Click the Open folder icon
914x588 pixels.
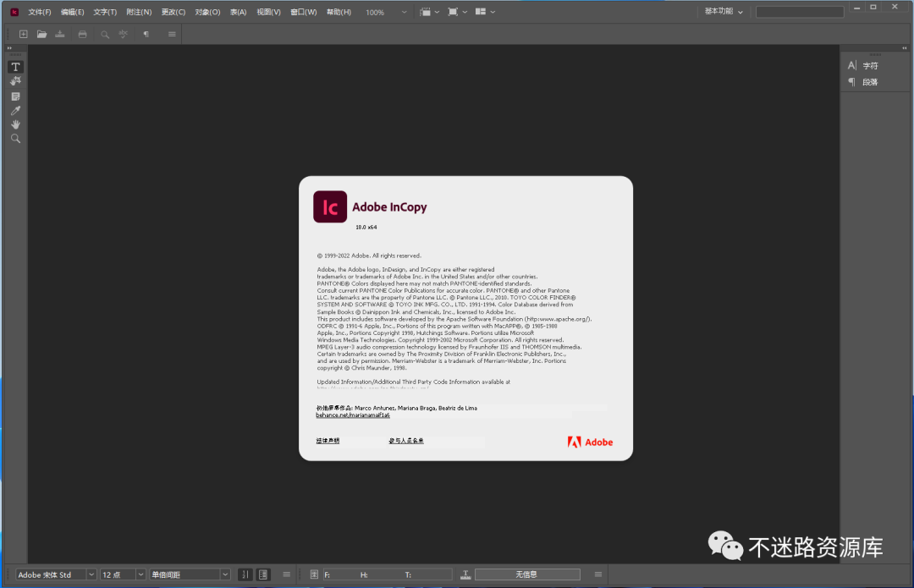click(x=42, y=35)
